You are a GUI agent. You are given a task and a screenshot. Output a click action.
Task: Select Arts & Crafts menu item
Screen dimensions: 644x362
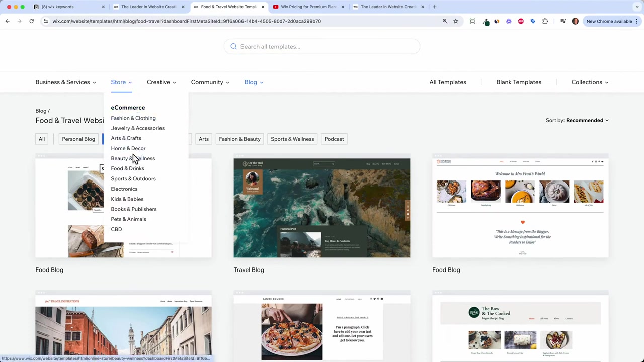point(126,138)
